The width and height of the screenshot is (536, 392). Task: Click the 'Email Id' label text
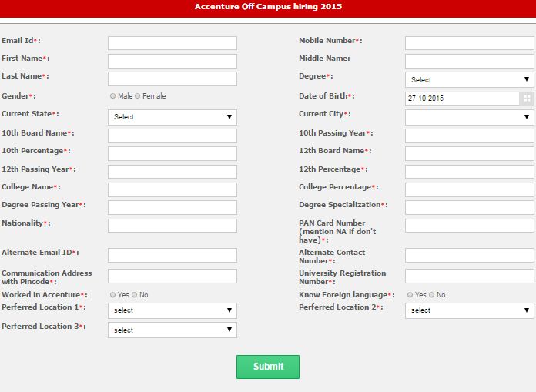pyautogui.click(x=18, y=40)
